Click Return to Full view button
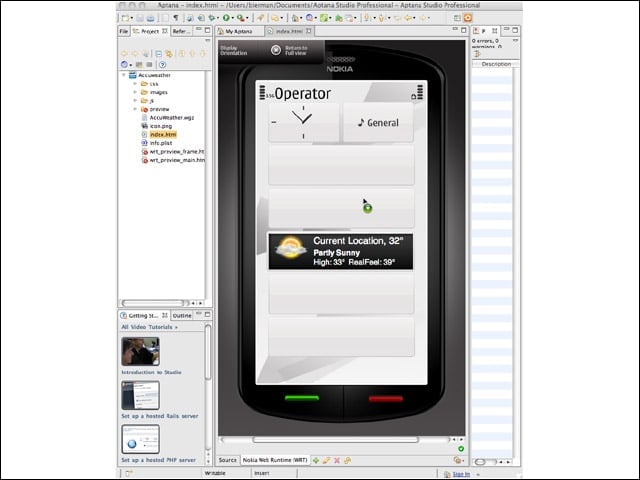640x480 pixels. pos(289,51)
